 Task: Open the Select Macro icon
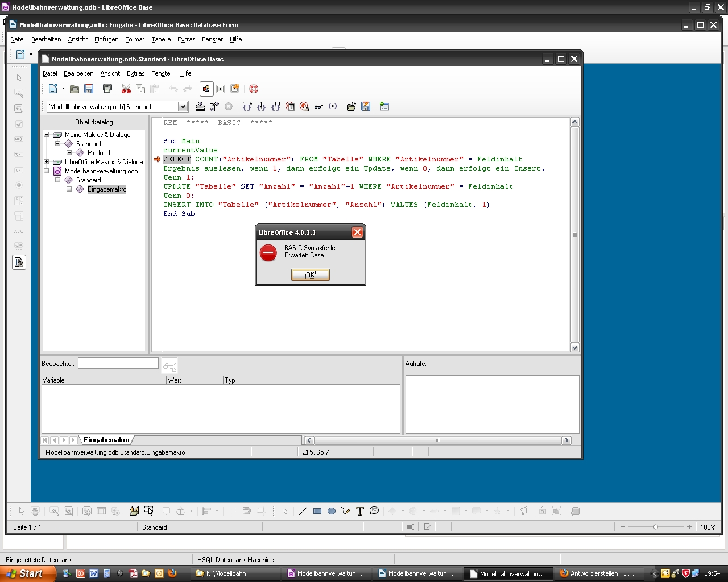[220, 89]
